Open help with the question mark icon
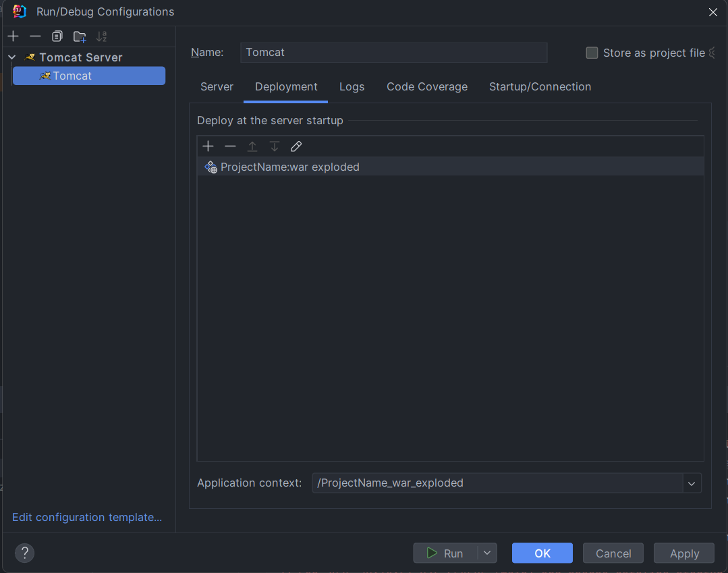The image size is (728, 573). click(24, 553)
